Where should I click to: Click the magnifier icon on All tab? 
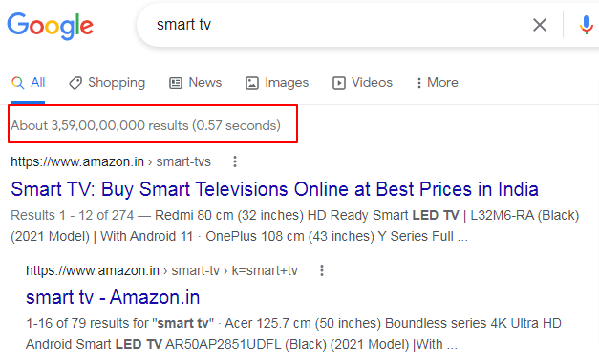click(17, 82)
